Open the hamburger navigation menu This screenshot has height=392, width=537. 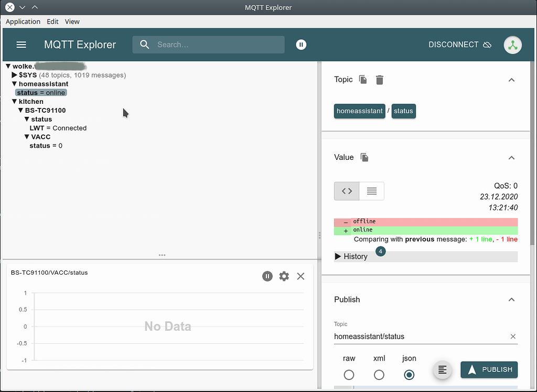[x=21, y=45]
